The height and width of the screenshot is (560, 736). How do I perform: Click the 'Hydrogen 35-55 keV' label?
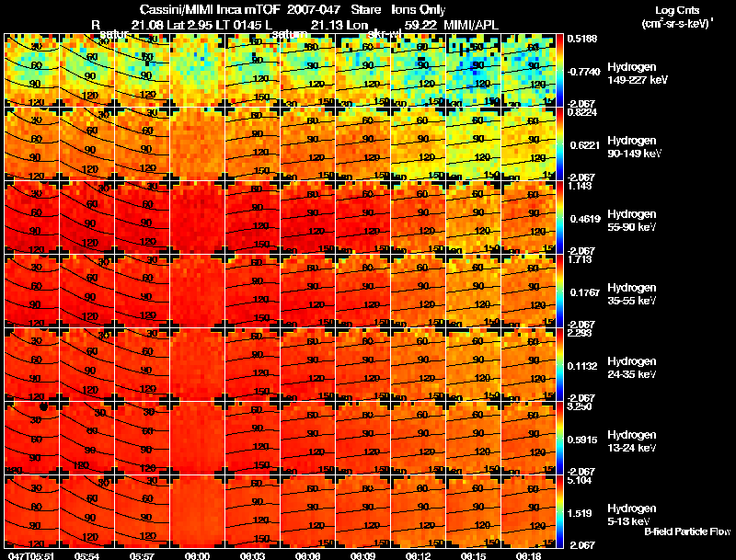click(x=632, y=294)
